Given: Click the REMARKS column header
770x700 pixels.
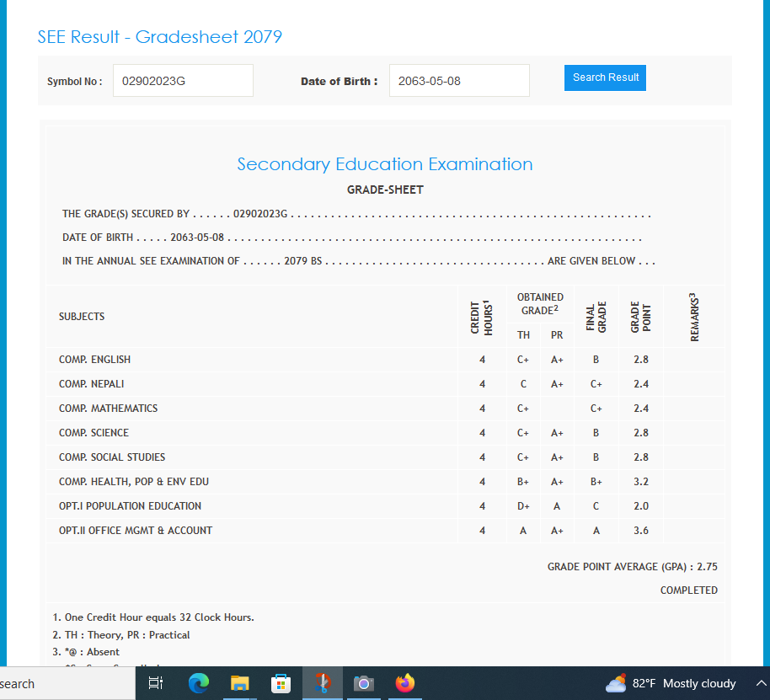Looking at the screenshot, I should pos(694,317).
